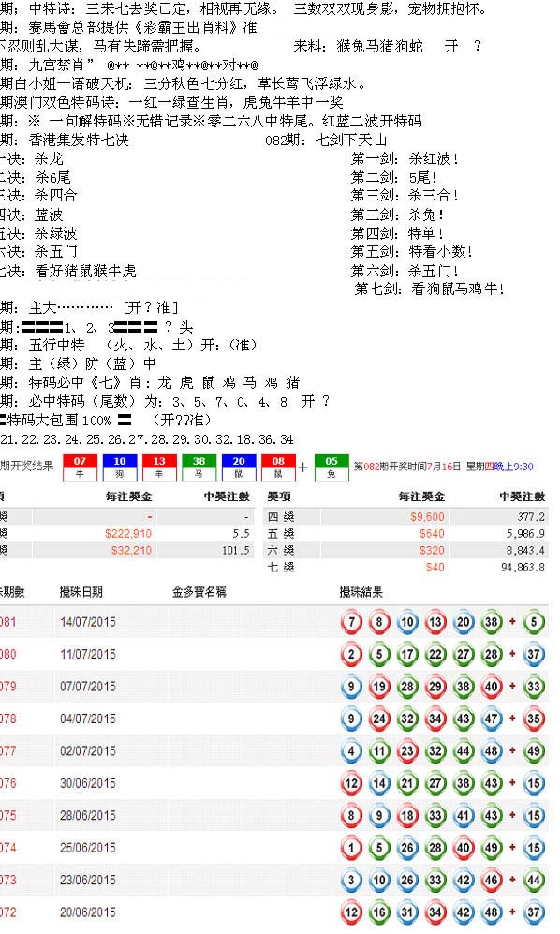Viewport: 560px width, 934px height.
Task: Click the green 05 兔 special number ball
Action: point(332,467)
